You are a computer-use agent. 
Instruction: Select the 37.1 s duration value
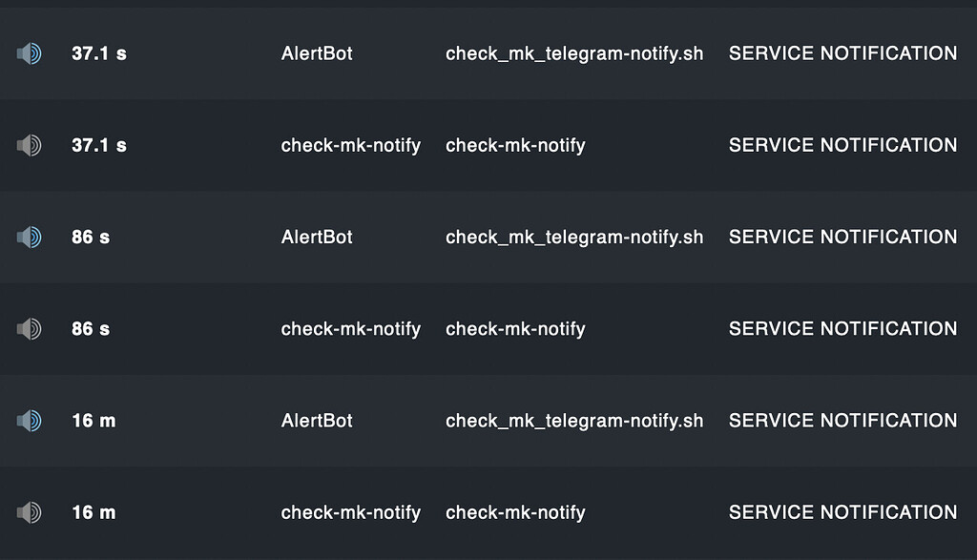pos(98,54)
